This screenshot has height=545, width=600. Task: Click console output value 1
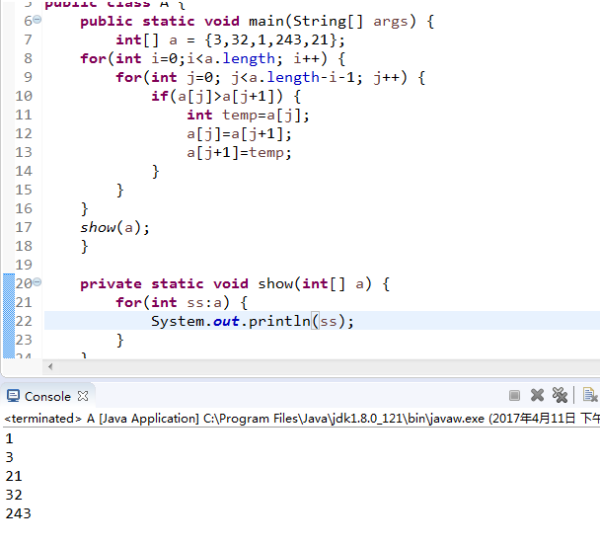coord(10,438)
